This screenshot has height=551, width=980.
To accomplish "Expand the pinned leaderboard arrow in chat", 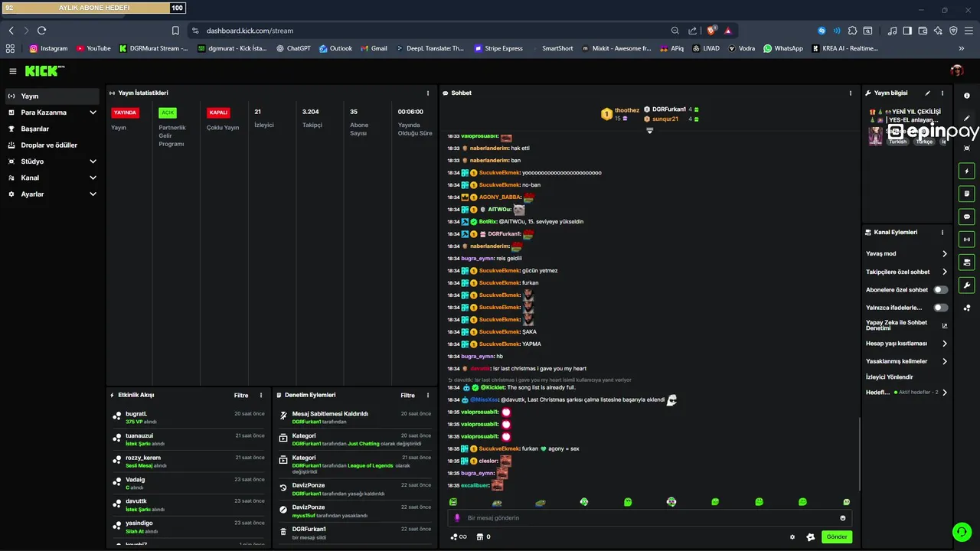I will pyautogui.click(x=649, y=131).
